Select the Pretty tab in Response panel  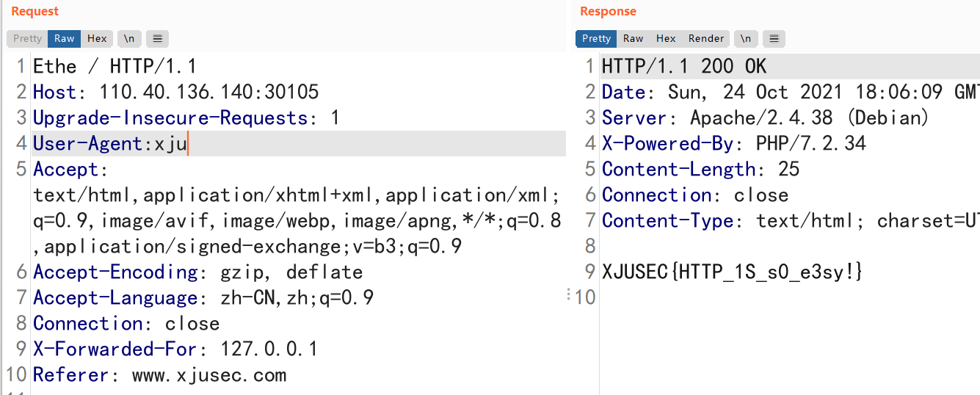(x=596, y=39)
